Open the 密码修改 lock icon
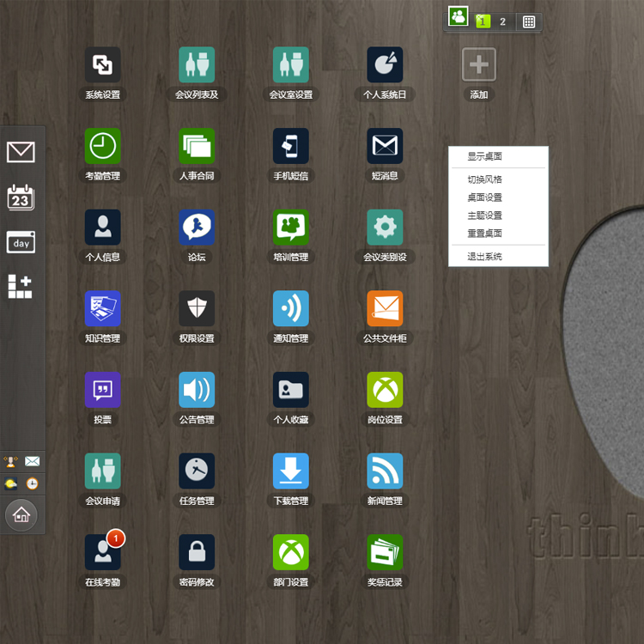 [x=197, y=552]
